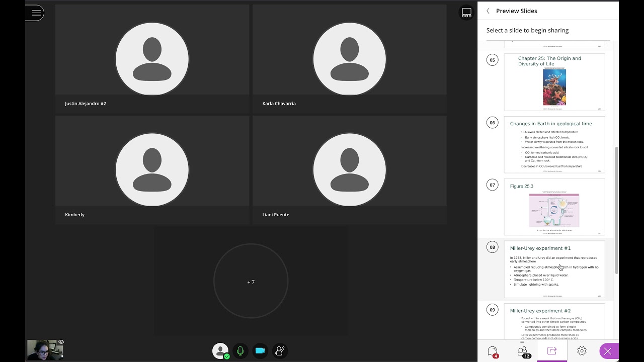Viewport: 644px width, 362px height.
Task: Select slide 07 Figure 25.3 thumbnail
Action: click(554, 207)
